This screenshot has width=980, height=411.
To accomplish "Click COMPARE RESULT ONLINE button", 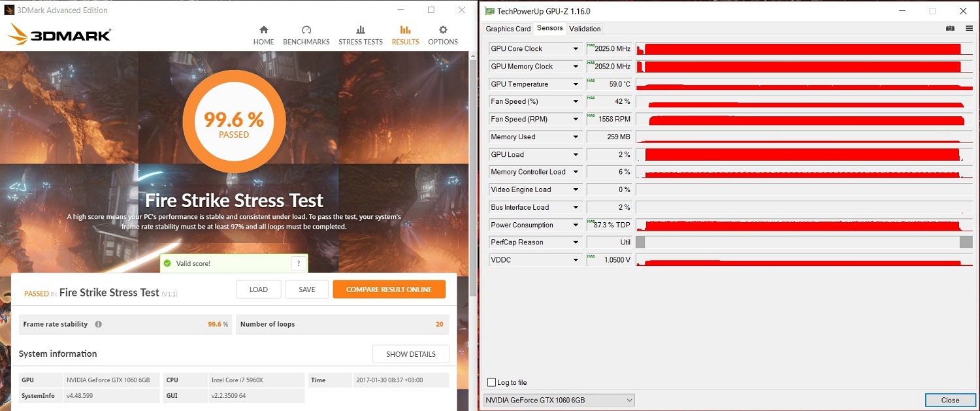I will coord(389,289).
